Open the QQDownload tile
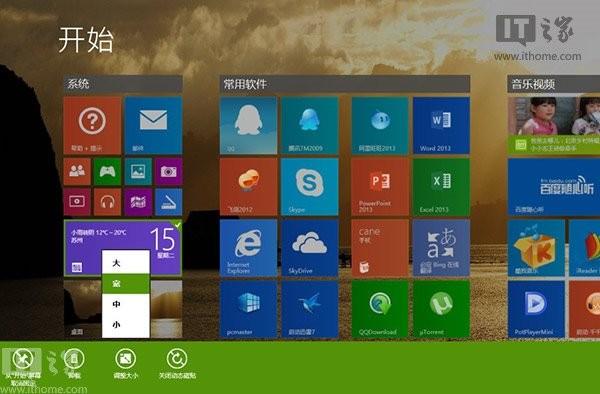This screenshot has width=600, height=394. pyautogui.click(x=380, y=309)
